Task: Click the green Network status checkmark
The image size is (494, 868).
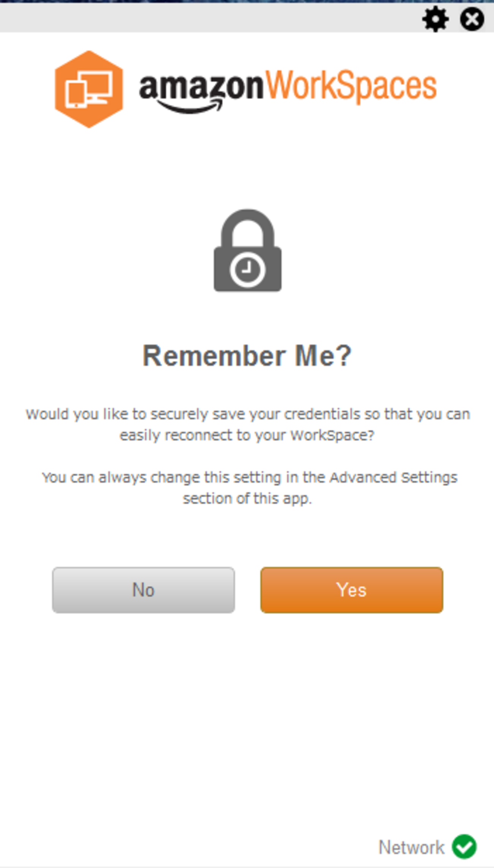Action: pos(464,846)
